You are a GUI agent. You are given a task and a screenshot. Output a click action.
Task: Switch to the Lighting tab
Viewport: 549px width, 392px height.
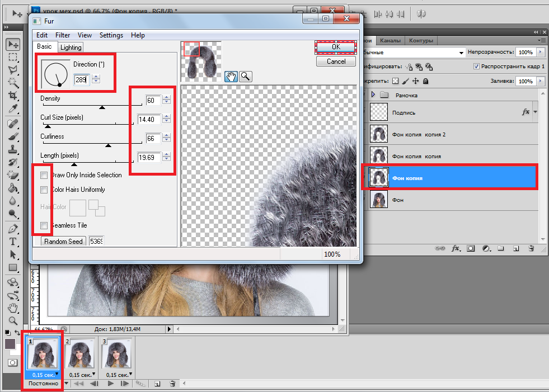click(x=71, y=47)
